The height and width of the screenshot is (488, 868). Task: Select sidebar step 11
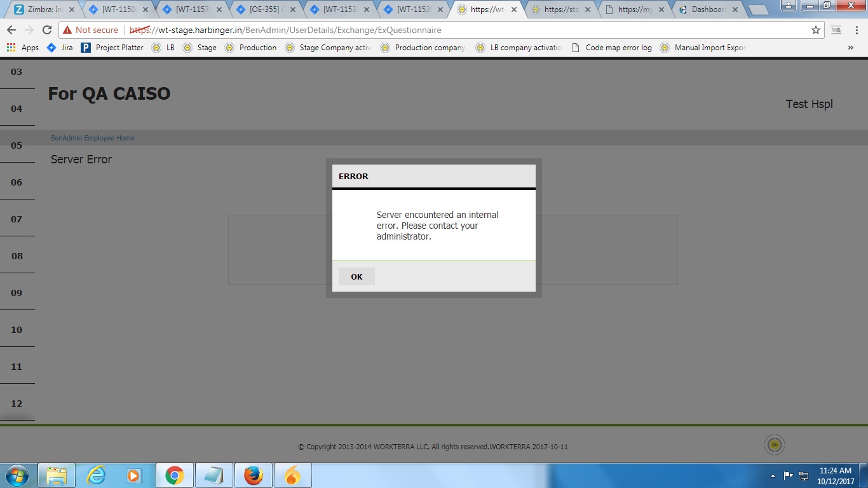[x=17, y=367]
